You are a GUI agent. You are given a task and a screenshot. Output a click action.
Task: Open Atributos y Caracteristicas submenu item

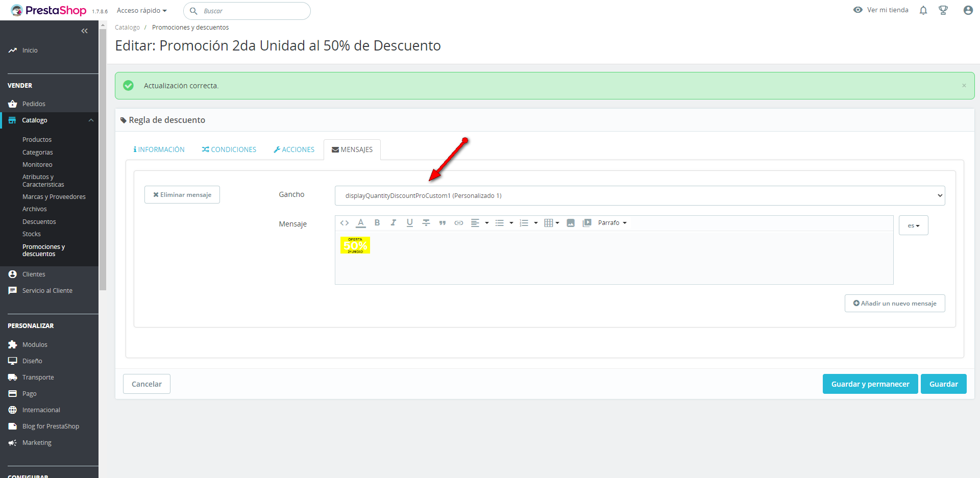coord(43,181)
